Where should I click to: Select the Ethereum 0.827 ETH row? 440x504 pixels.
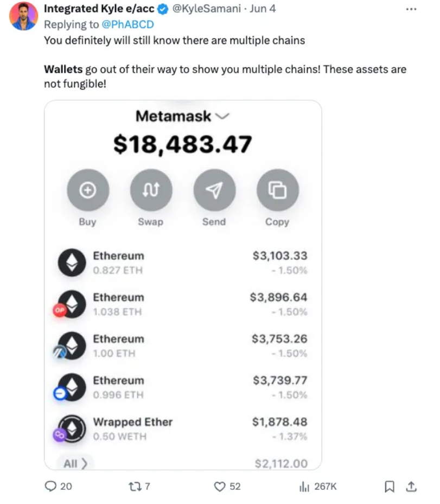tap(182, 263)
